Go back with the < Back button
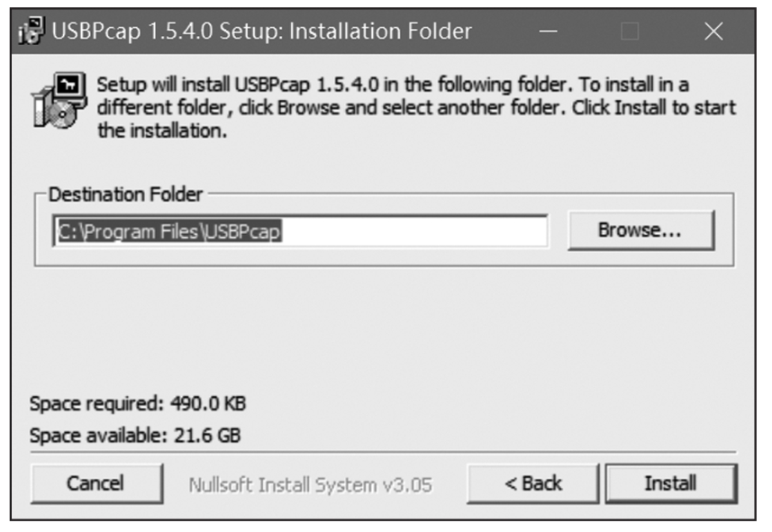The height and width of the screenshot is (532, 772). coord(532,483)
